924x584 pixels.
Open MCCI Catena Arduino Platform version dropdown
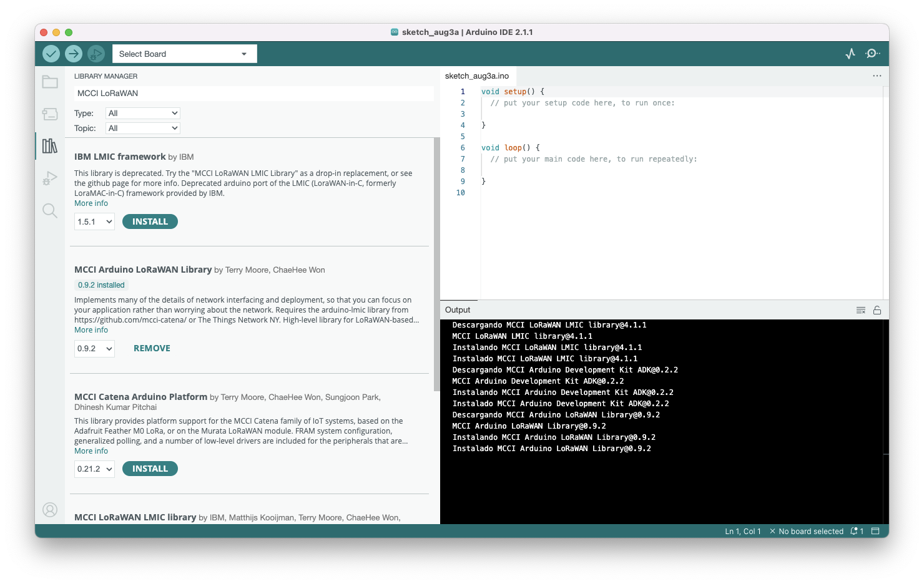click(x=94, y=469)
